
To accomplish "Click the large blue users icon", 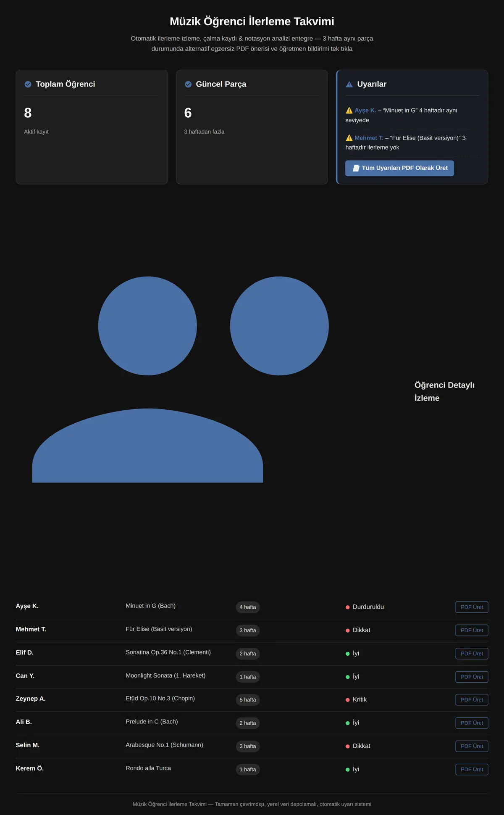I will pos(181,380).
